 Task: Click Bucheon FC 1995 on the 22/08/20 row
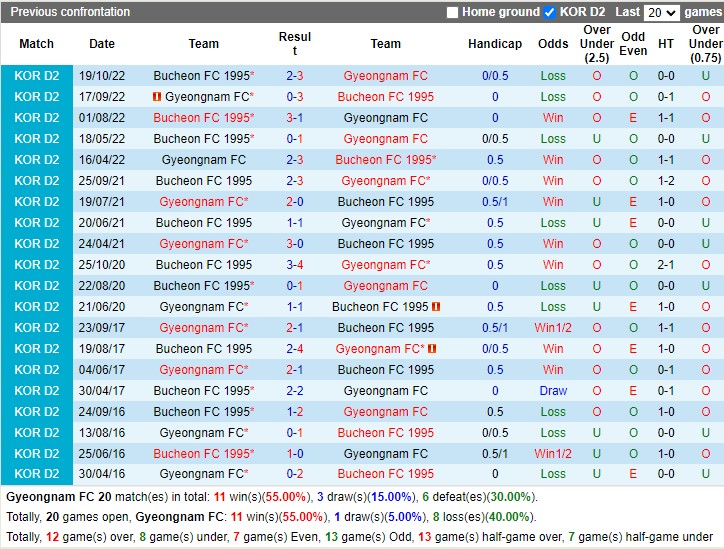click(204, 286)
